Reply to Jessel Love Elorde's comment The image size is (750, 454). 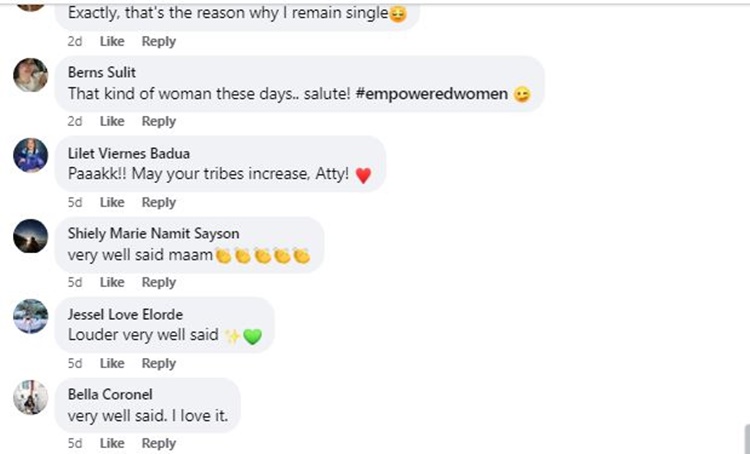[x=158, y=363]
